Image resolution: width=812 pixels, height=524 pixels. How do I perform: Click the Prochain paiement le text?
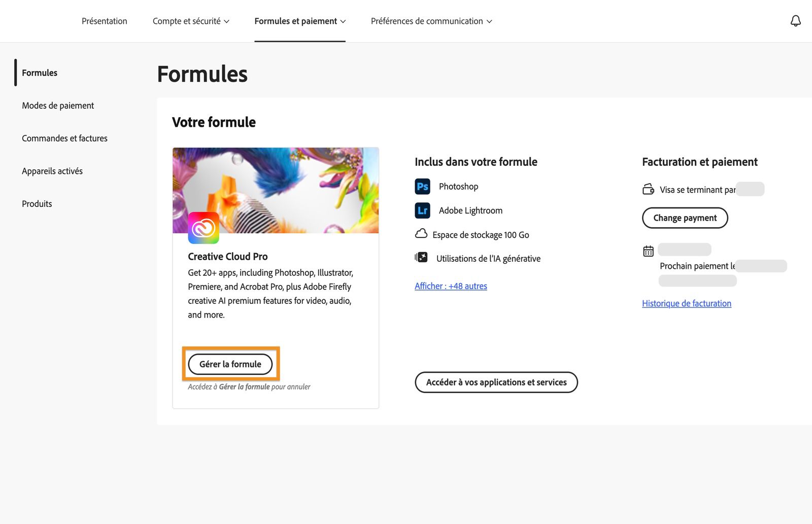tap(697, 266)
